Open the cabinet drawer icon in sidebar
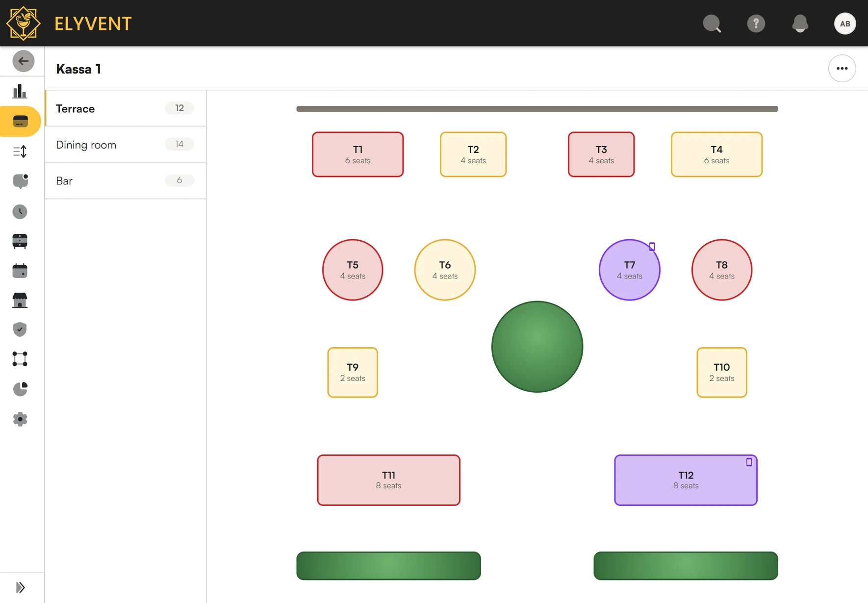Screen dimensions: 868x603 pos(20,241)
